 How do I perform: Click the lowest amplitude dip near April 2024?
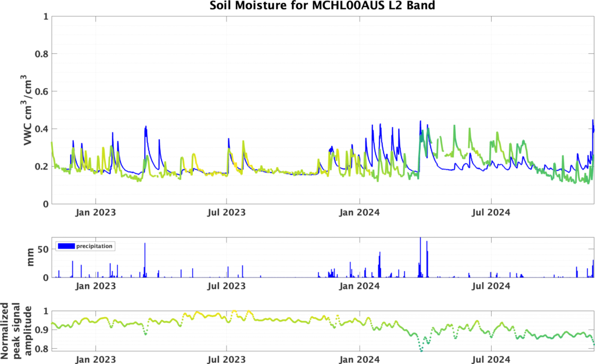pyautogui.click(x=421, y=350)
